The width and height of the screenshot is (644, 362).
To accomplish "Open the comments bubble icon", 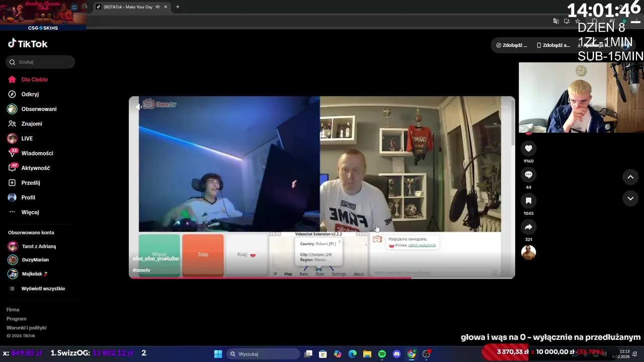I will 528,174.
